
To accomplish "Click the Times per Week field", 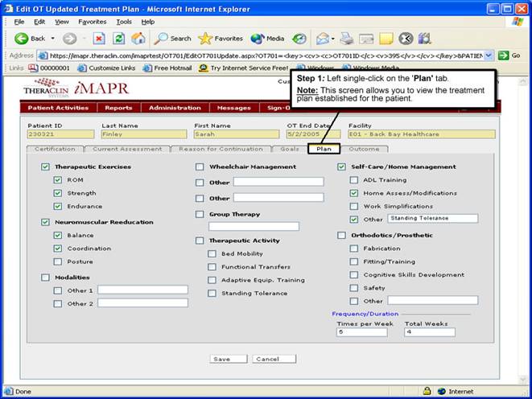I will [361, 331].
